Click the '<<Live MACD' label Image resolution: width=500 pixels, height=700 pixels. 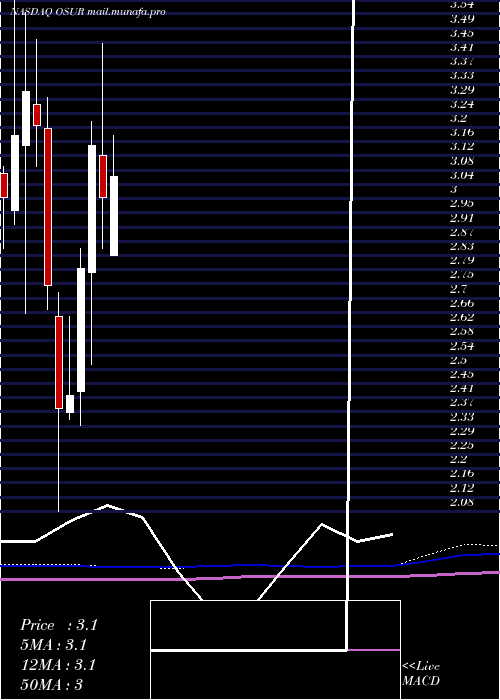[421, 673]
